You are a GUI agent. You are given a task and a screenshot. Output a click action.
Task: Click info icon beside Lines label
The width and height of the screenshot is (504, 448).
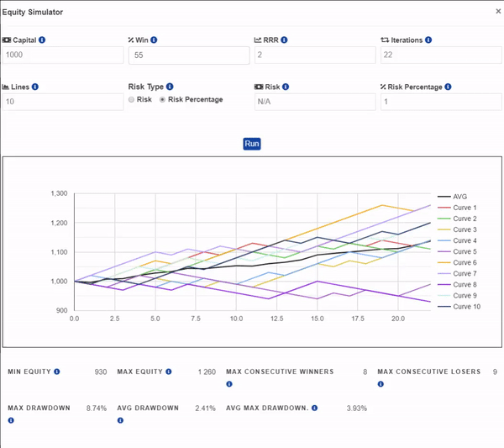point(34,86)
